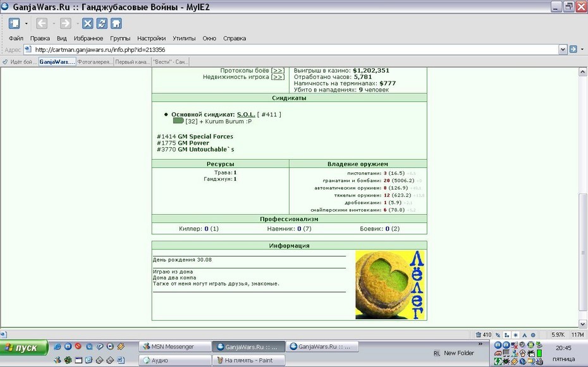Viewport: 588px width, 367px height.
Task: Open dropdown arrow beside new tab icon
Action: 27,23
